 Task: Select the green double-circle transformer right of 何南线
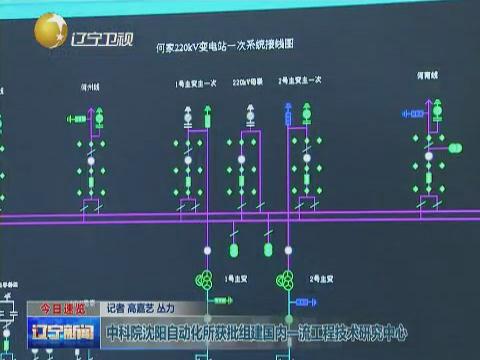455,148
